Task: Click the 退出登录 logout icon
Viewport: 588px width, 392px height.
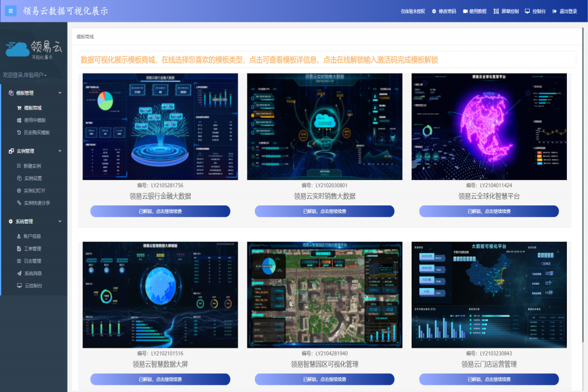Action: (x=554, y=11)
